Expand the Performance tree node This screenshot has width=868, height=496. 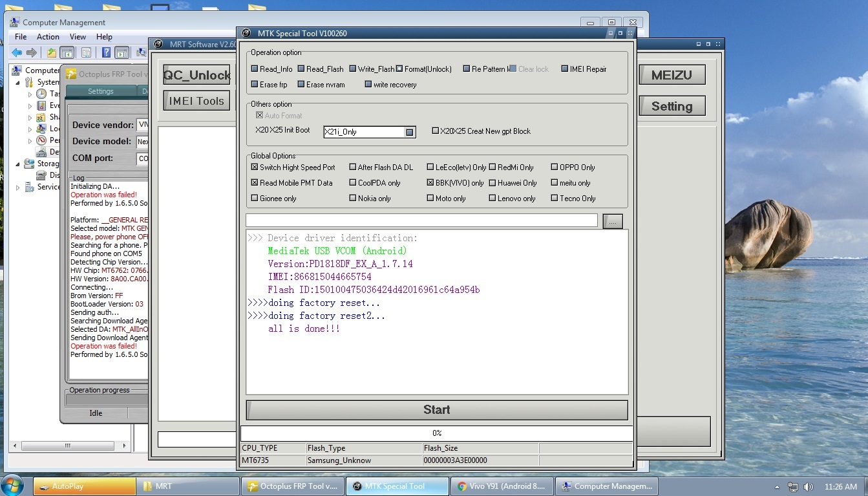(30, 140)
